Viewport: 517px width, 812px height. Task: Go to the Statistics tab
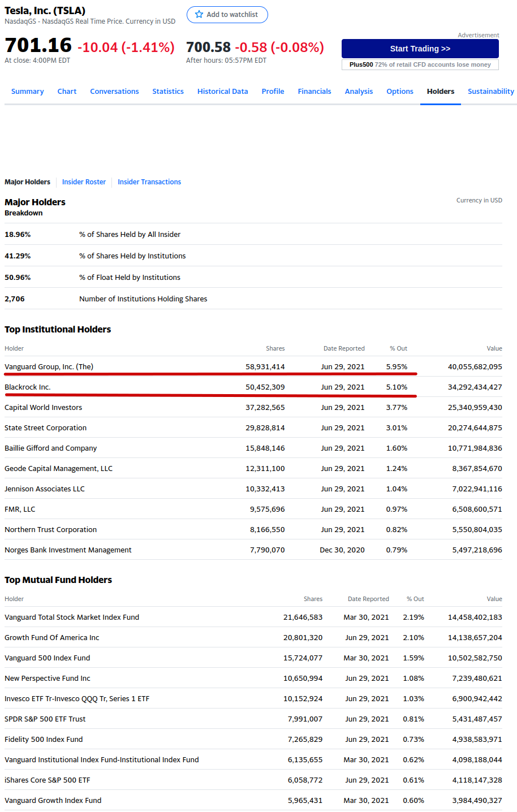pyautogui.click(x=168, y=92)
